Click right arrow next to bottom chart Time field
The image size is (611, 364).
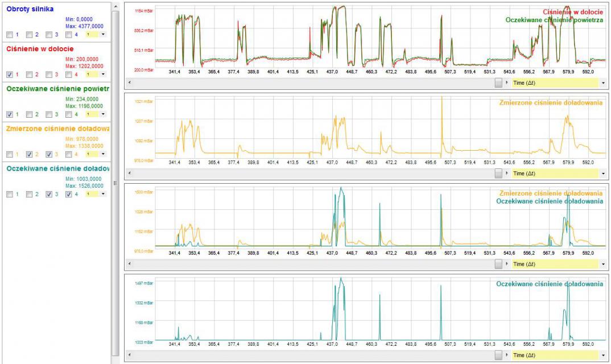tap(506, 355)
